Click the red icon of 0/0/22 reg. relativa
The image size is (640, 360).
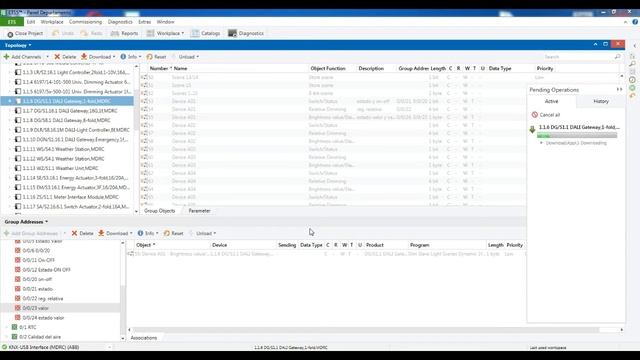tap(18, 298)
